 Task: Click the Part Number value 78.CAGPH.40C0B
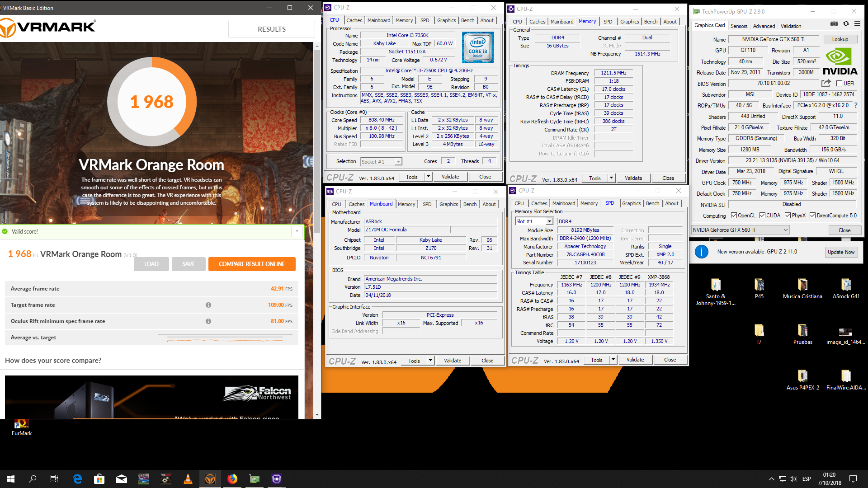[x=585, y=254]
